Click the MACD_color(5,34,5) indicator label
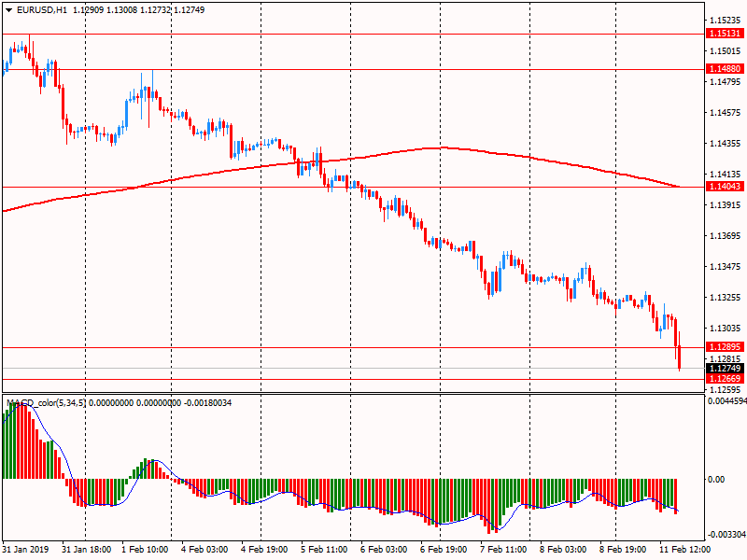This screenshot has height=560, width=747. (x=46, y=403)
